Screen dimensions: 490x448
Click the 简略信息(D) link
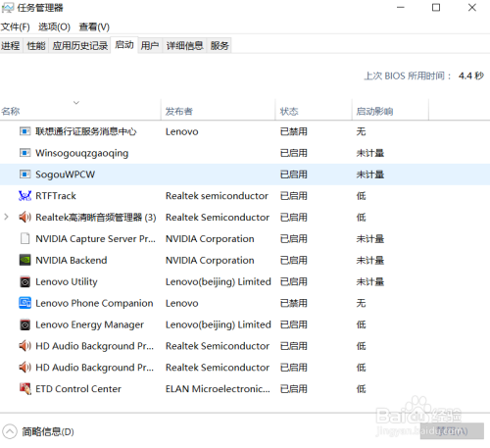click(48, 431)
